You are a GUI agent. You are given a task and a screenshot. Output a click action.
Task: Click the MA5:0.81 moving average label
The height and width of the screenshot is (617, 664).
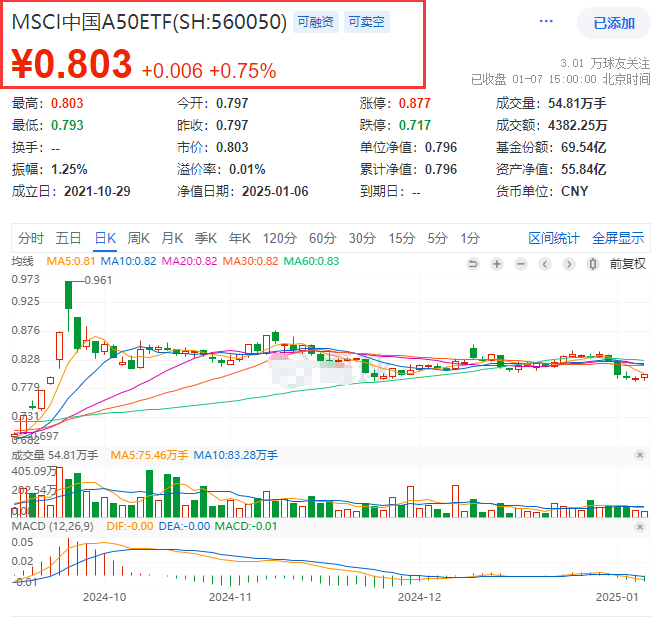pyautogui.click(x=71, y=261)
